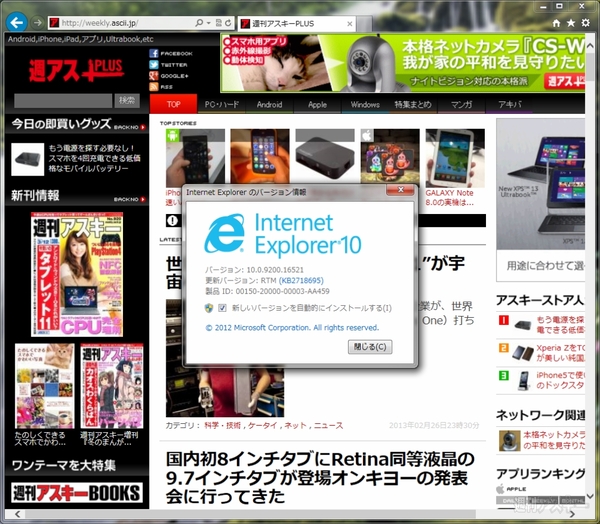Viewport: 600px width, 524px height.
Task: Click the horizontal scrollbar left arrow
Action: pos(17,514)
